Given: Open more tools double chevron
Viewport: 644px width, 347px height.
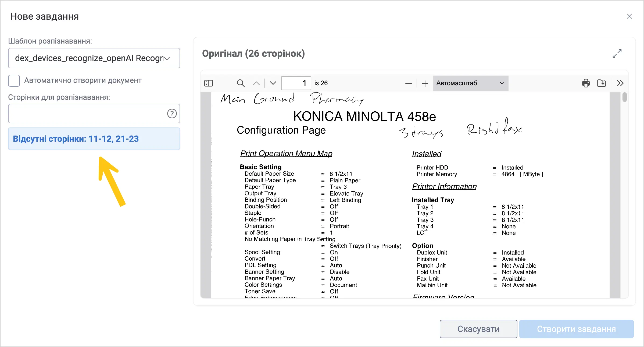Looking at the screenshot, I should point(620,83).
